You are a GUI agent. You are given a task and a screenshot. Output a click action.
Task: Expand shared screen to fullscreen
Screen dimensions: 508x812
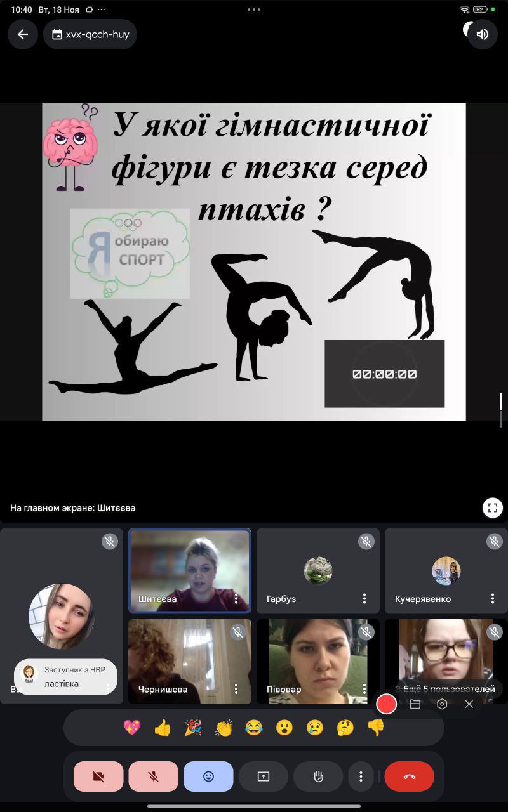click(x=493, y=507)
